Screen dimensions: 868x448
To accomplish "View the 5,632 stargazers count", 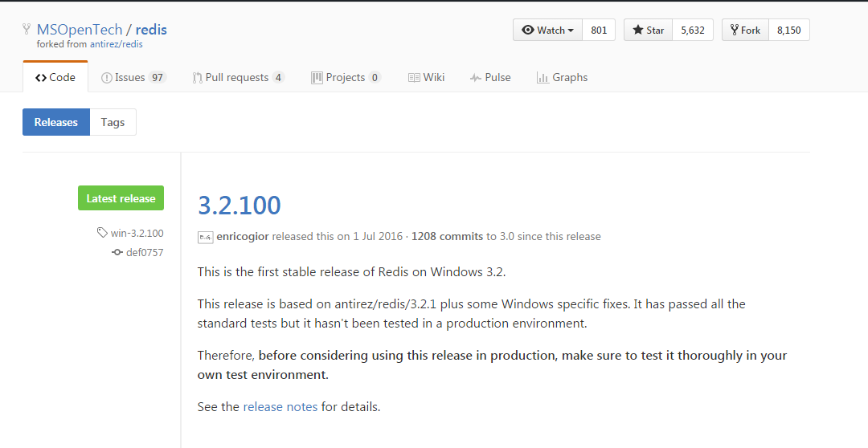I will pyautogui.click(x=693, y=30).
